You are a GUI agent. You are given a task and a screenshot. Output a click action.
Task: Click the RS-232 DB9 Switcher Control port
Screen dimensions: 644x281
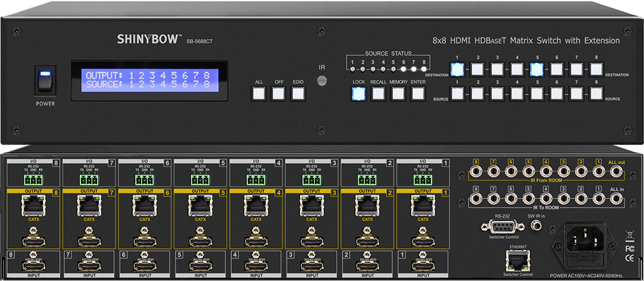tap(503, 226)
